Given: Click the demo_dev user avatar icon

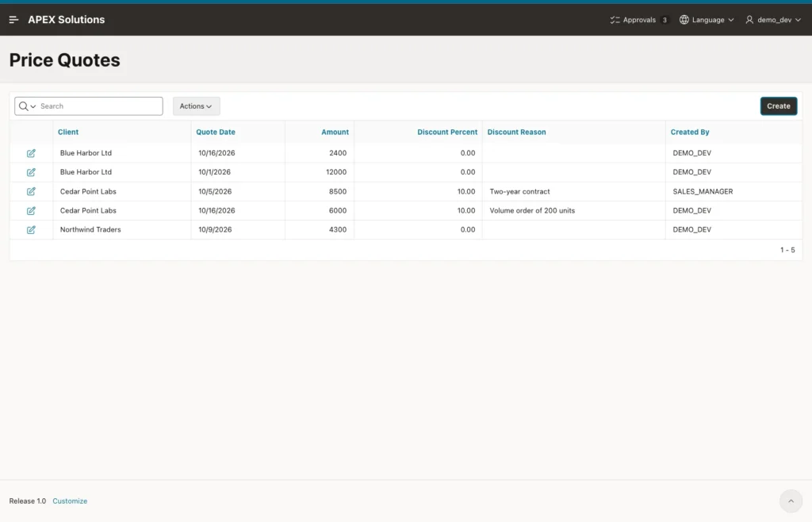Looking at the screenshot, I should point(749,20).
